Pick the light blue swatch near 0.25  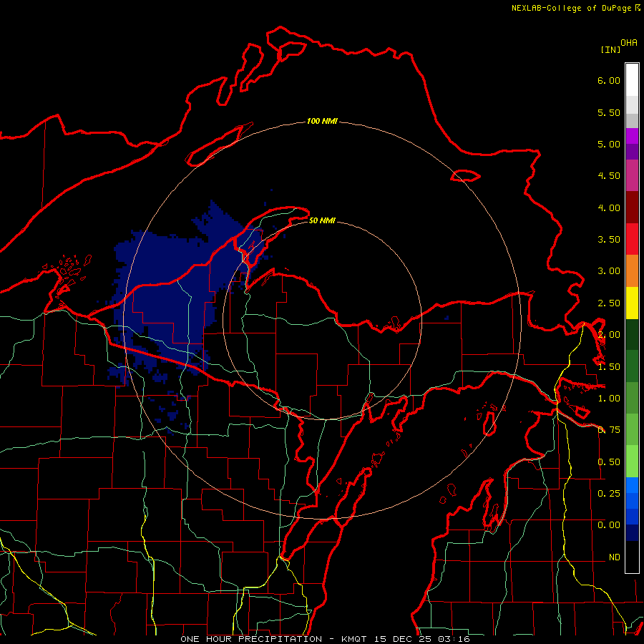click(632, 485)
